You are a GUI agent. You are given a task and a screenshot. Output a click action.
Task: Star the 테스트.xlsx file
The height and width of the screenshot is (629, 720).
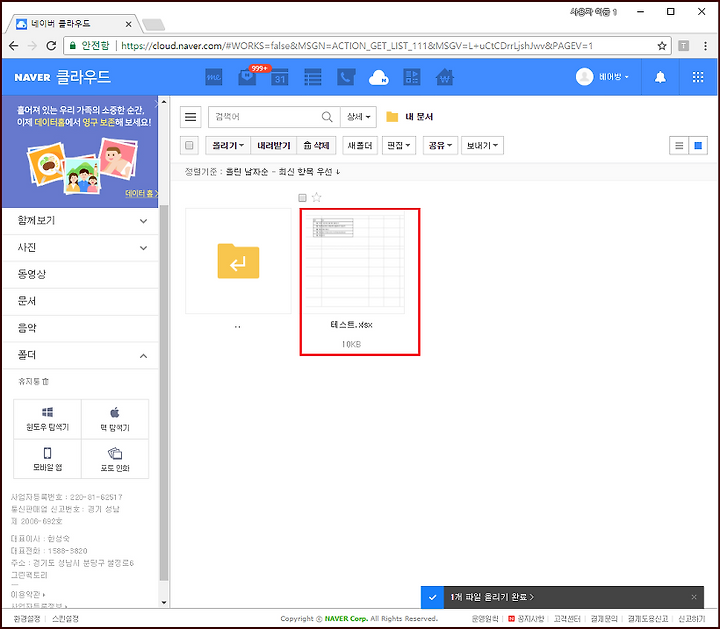316,197
